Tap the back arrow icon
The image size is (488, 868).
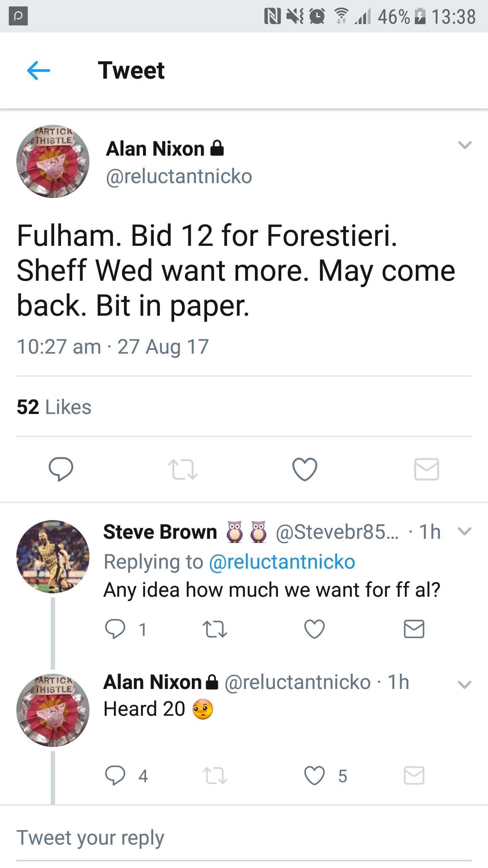tap(39, 71)
